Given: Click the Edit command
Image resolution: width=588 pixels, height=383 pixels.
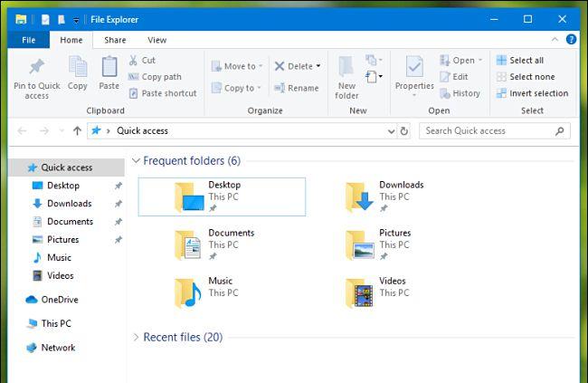Looking at the screenshot, I should click(x=454, y=77).
